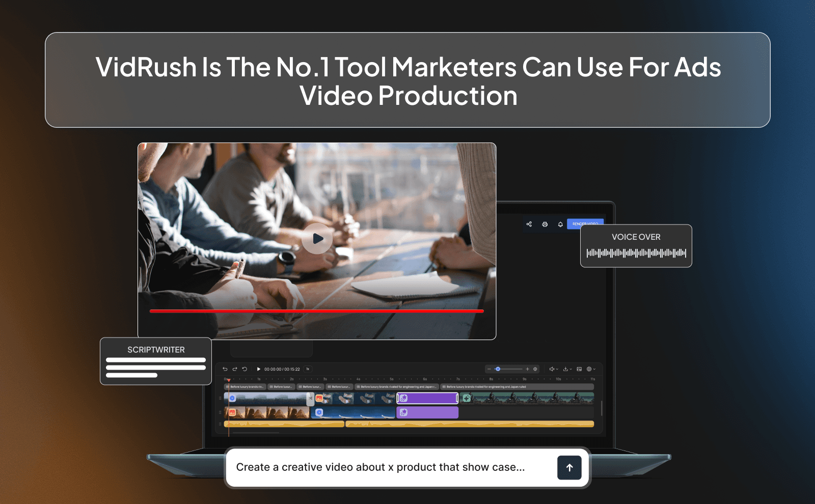Zoom out the timeline with the minus icon

point(490,369)
